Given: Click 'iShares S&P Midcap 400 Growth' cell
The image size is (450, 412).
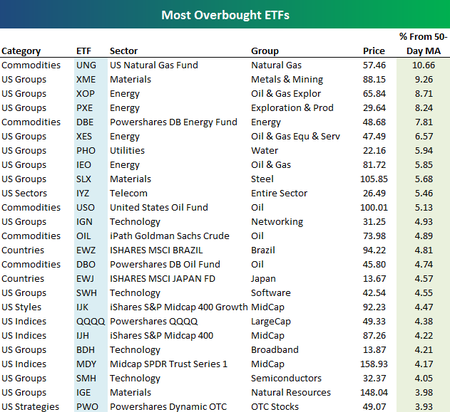Looking at the screenshot, I should pyautogui.click(x=179, y=307).
